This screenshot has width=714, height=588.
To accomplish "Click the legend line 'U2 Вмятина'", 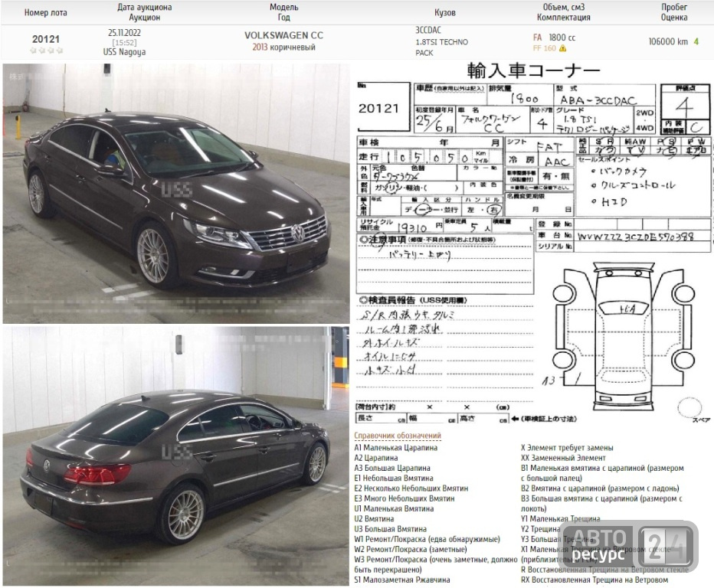I will 374,519.
